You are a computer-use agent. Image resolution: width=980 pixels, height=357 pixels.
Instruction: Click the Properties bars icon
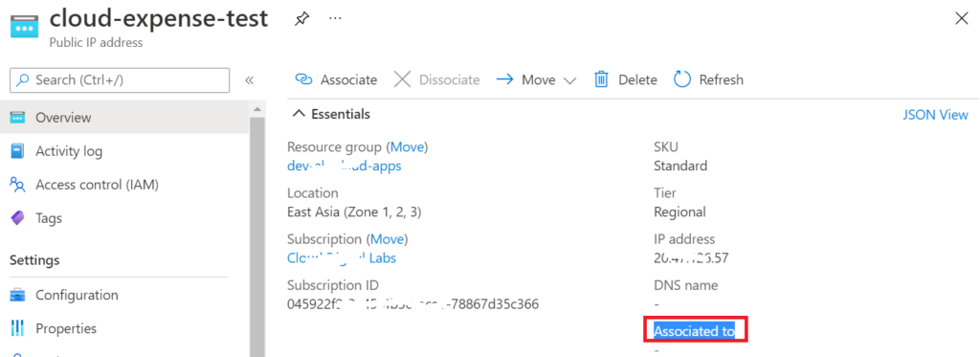click(17, 329)
